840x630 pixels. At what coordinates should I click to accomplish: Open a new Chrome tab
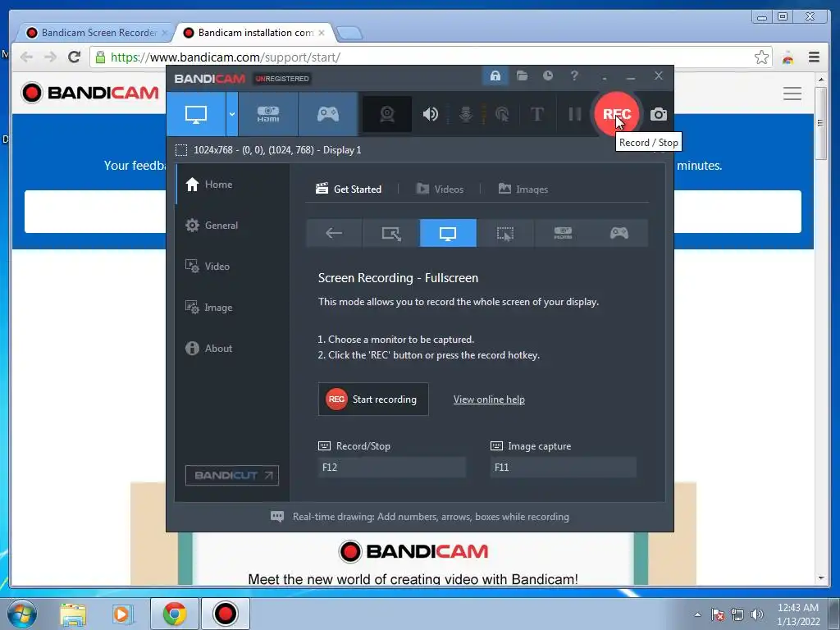pos(349,33)
